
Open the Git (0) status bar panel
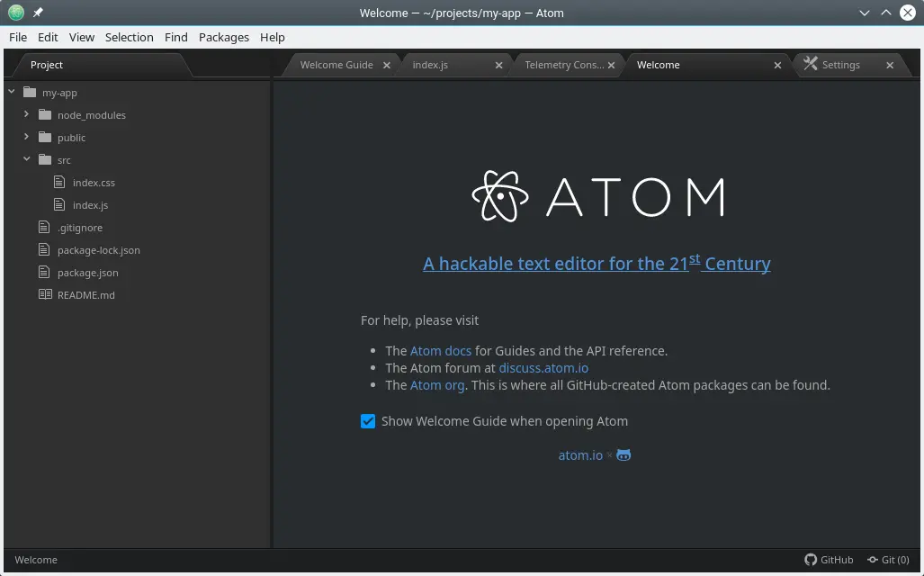pos(888,560)
